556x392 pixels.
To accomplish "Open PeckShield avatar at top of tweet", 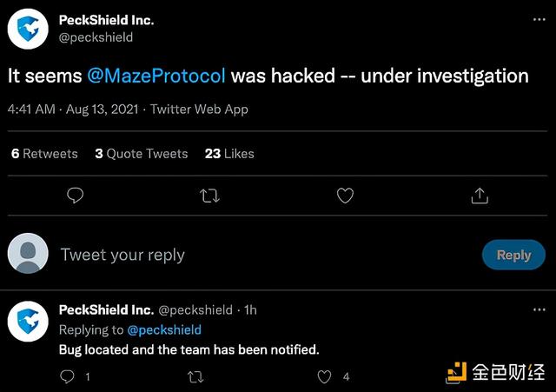I will click(x=28, y=29).
